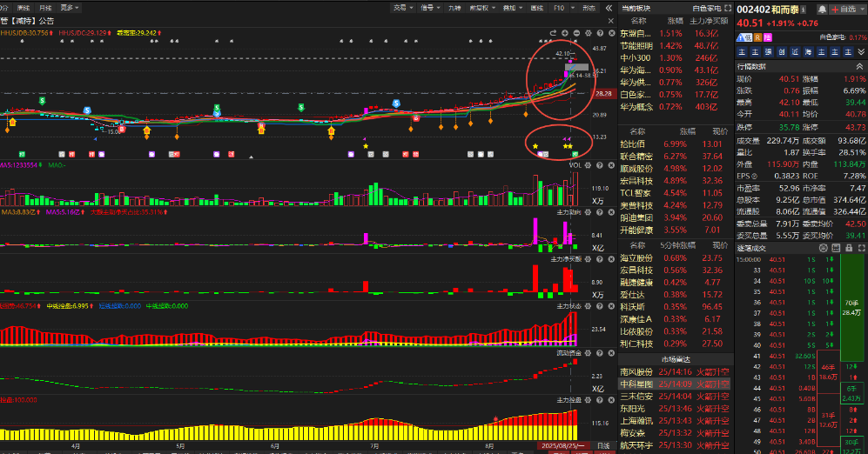Open 主力动向 indicator settings gear
Viewport: 868px width, 454px height.
(588, 212)
